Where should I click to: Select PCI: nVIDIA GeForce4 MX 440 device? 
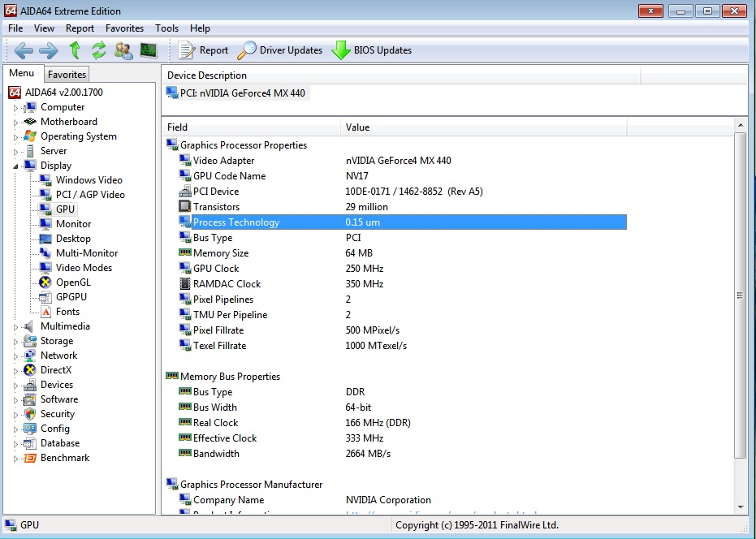click(236, 93)
